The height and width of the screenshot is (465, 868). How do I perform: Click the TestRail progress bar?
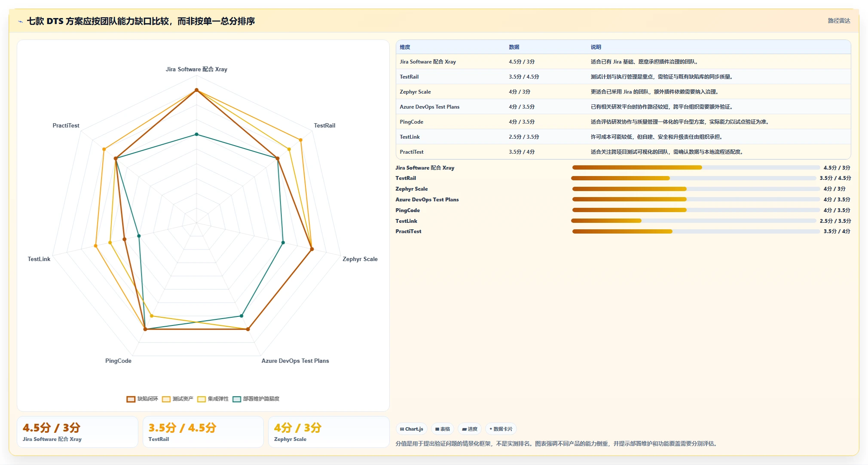[694, 178]
